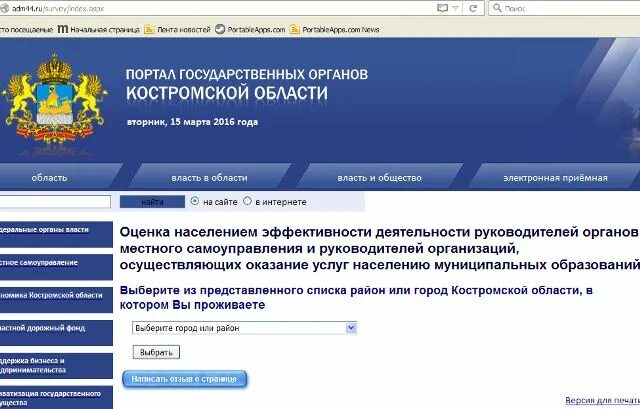Viewport: 640px width, 409px height.
Task: Open 'Экономика Костромской области' sidebar item
Action: pos(56,300)
